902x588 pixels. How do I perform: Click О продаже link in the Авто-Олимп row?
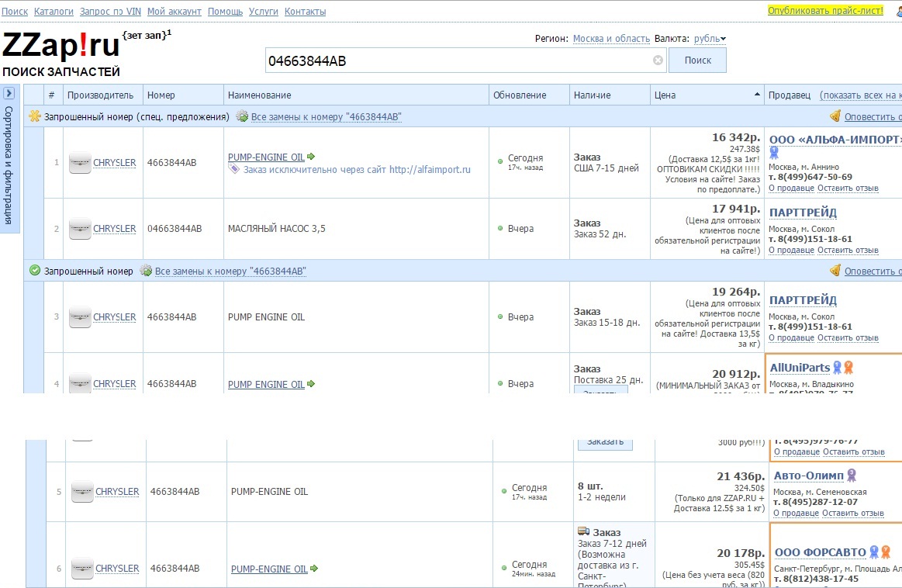pyautogui.click(x=797, y=514)
